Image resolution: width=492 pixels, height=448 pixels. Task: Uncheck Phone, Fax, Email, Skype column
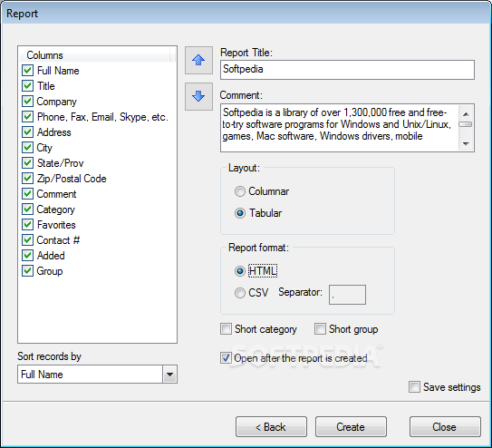[27, 116]
